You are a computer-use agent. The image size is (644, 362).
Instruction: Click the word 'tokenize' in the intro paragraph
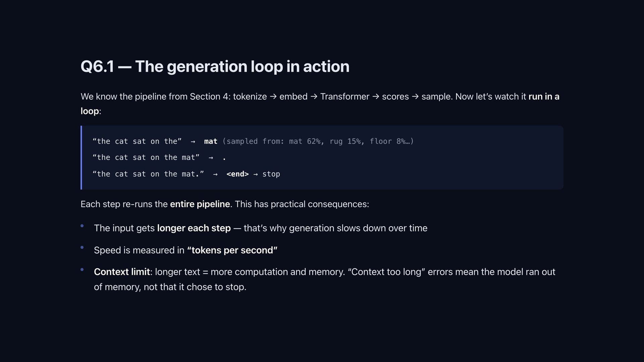pos(250,97)
